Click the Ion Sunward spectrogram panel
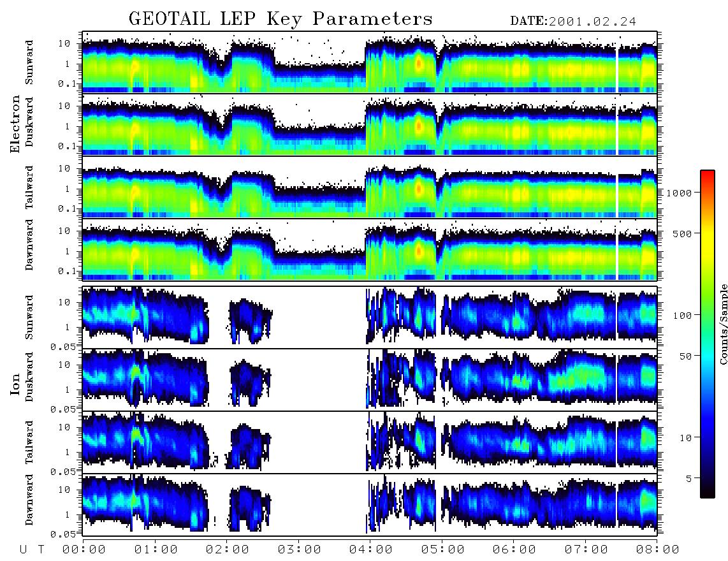 pyautogui.click(x=370, y=317)
